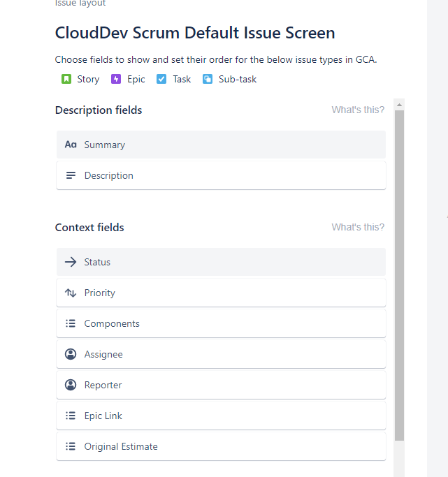
Task: Click the scrollbar up arrow
Action: click(399, 105)
